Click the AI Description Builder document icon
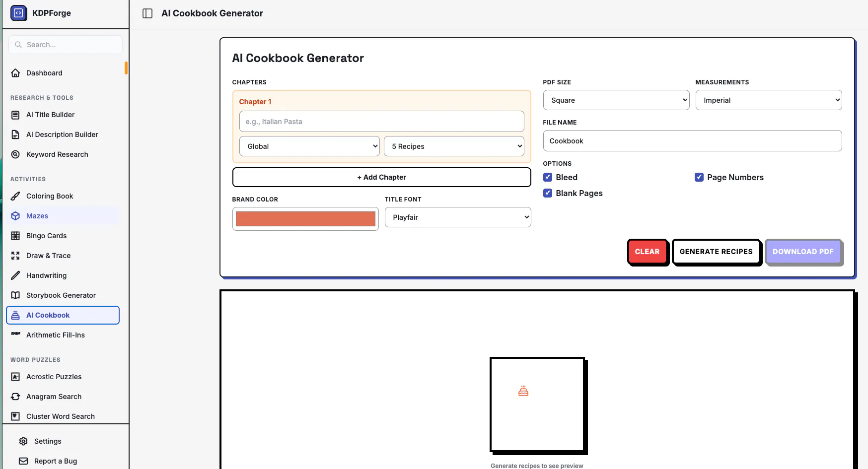 15,134
